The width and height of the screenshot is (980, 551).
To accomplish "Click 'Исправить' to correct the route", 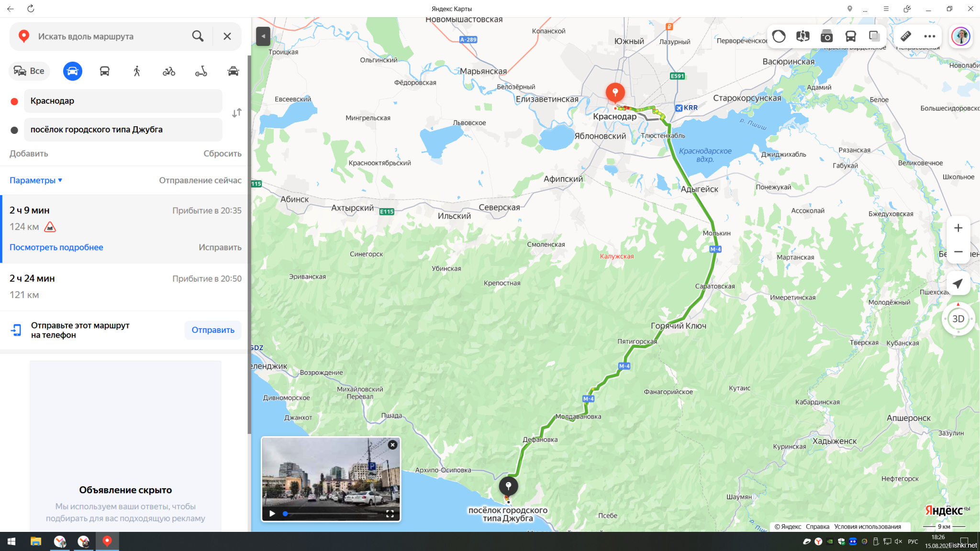I will (x=220, y=247).
